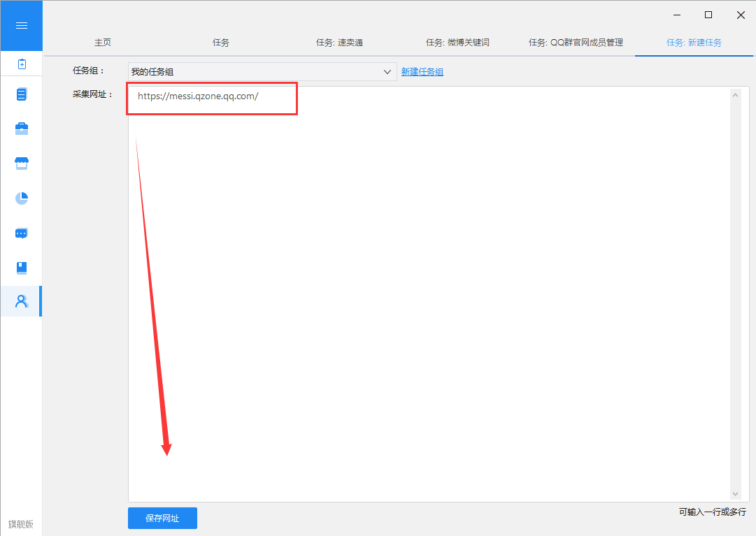Open the task list document icon in sidebar
756x536 pixels.
pos(21,94)
